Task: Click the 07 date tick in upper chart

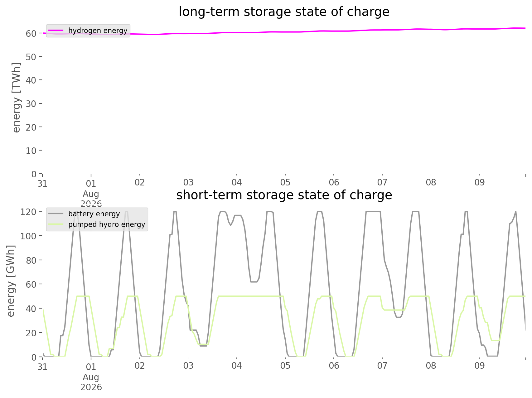Action: click(x=382, y=182)
